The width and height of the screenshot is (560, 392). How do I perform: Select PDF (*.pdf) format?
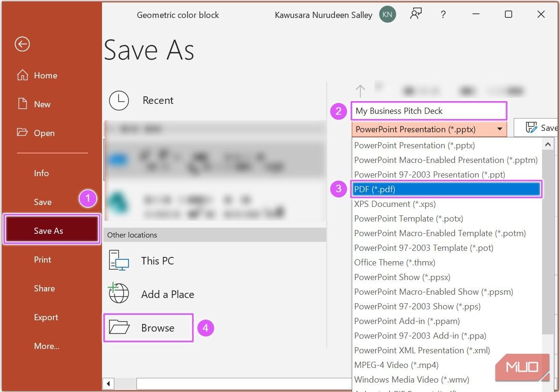[446, 189]
